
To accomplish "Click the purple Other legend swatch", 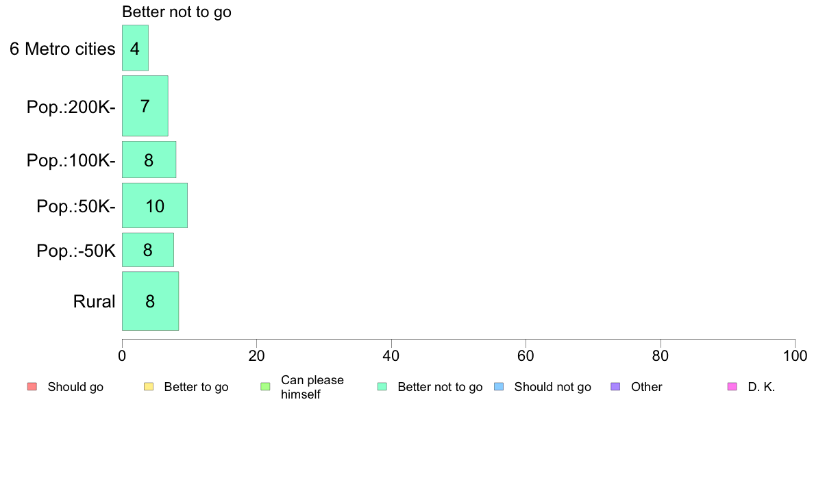I will 616,387.
